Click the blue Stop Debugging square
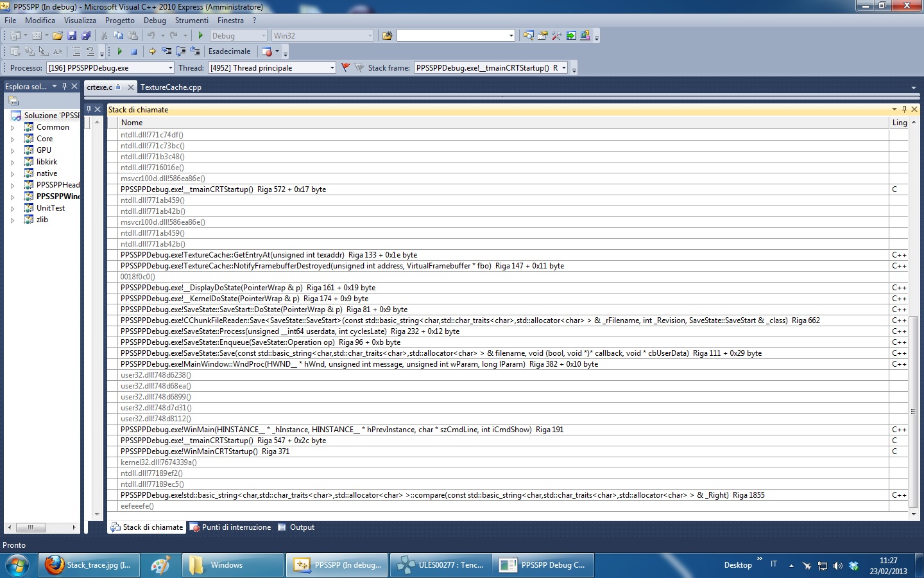924x578 pixels. pos(133,51)
